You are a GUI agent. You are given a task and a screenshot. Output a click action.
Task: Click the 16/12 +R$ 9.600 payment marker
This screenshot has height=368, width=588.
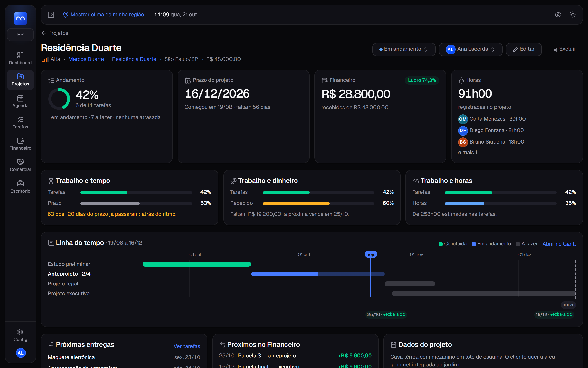point(554,314)
